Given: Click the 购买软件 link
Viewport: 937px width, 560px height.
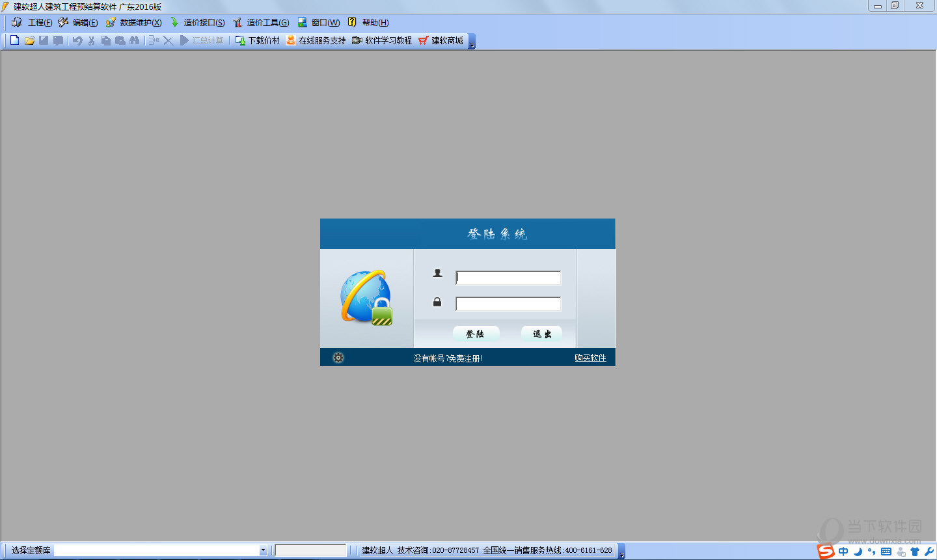Looking at the screenshot, I should tap(590, 358).
